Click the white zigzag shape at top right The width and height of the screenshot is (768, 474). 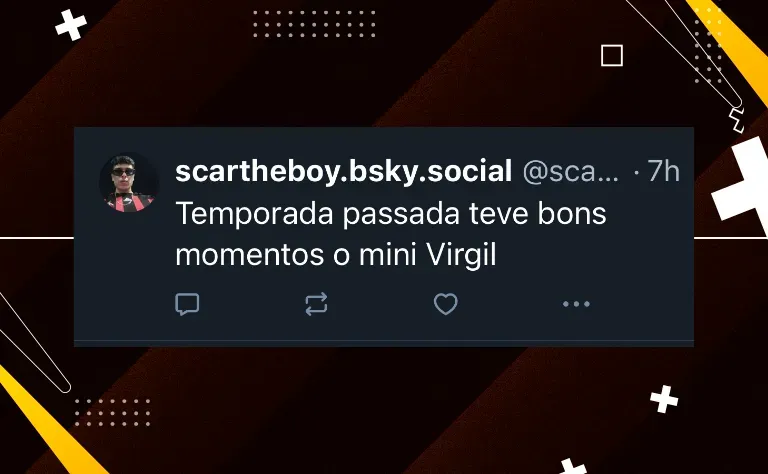click(736, 120)
